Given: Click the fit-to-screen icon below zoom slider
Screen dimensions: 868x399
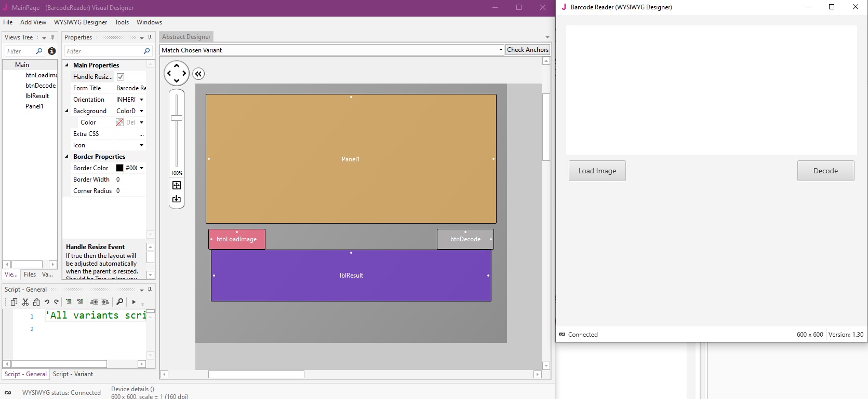Looking at the screenshot, I should coord(177,185).
